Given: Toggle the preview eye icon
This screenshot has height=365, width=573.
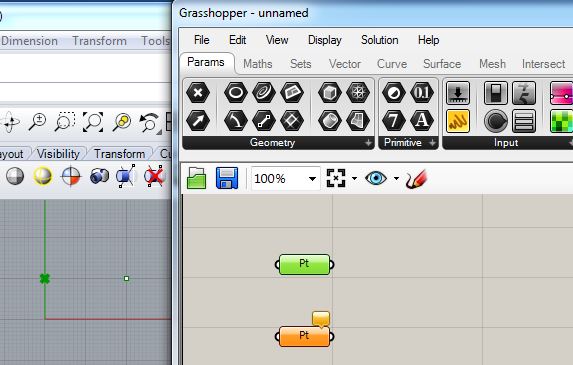Looking at the screenshot, I should [376, 178].
